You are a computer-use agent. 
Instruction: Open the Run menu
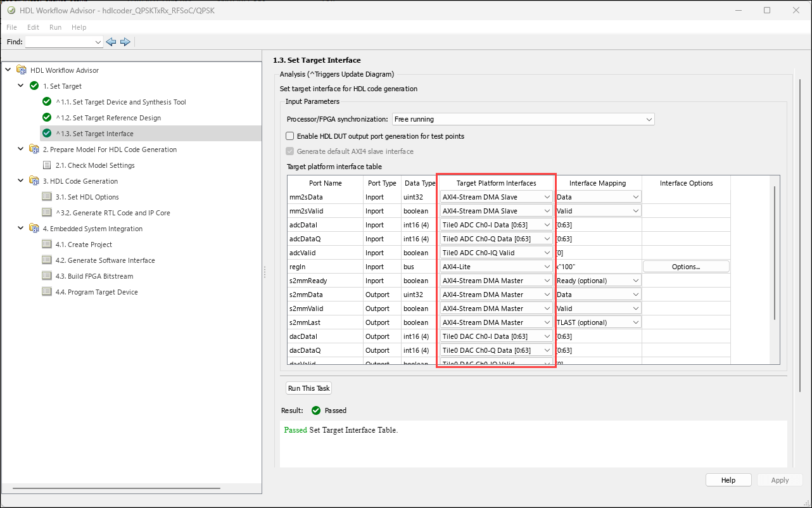(x=55, y=27)
